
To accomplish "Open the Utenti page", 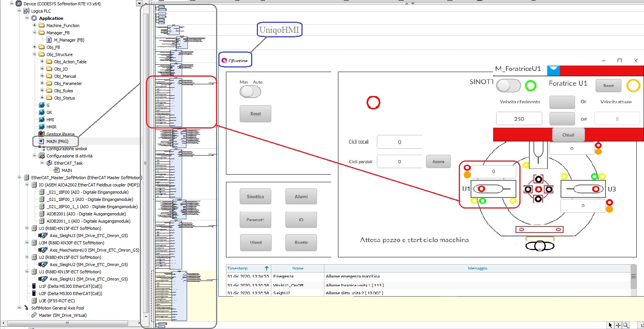I will [256, 242].
